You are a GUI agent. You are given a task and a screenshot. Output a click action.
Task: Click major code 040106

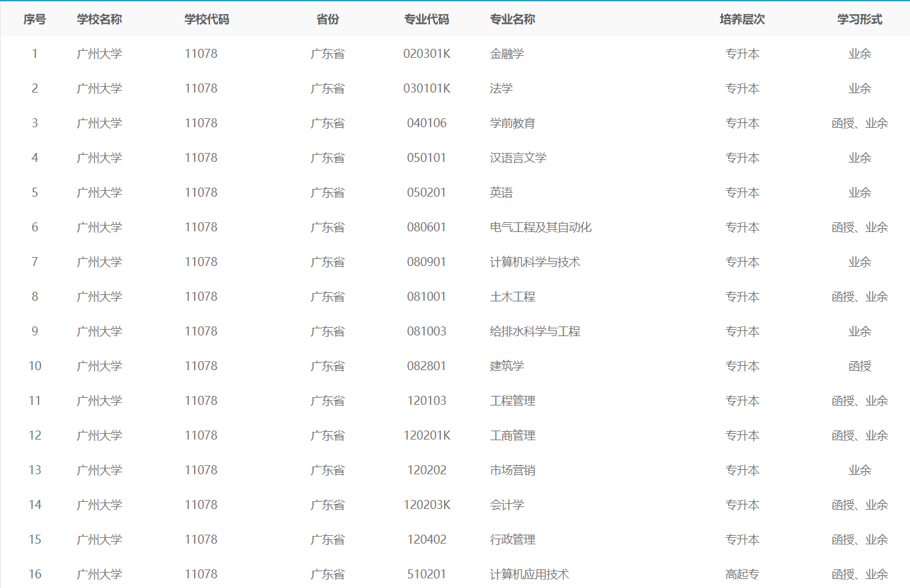click(x=427, y=123)
